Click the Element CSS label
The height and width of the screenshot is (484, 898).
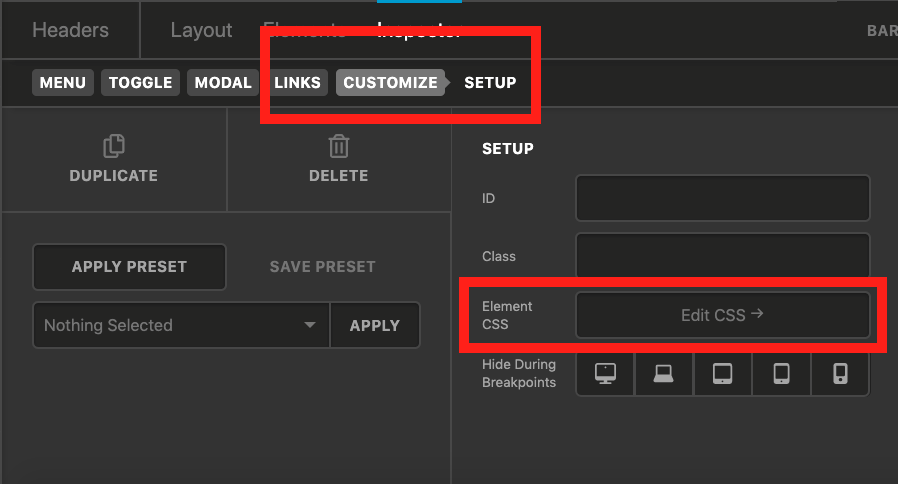click(x=507, y=315)
